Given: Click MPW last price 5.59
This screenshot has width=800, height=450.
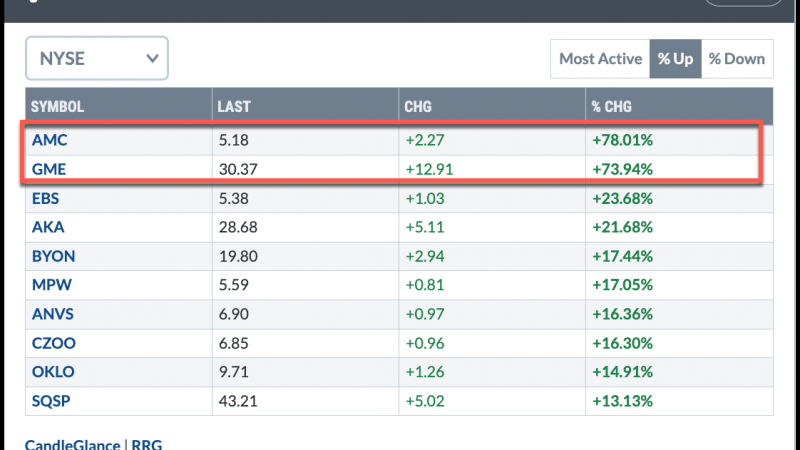Looking at the screenshot, I should 234,284.
